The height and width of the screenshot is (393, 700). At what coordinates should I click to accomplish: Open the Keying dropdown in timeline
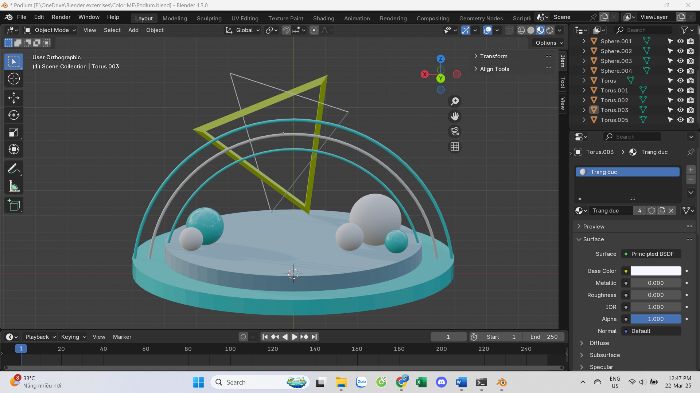point(73,337)
